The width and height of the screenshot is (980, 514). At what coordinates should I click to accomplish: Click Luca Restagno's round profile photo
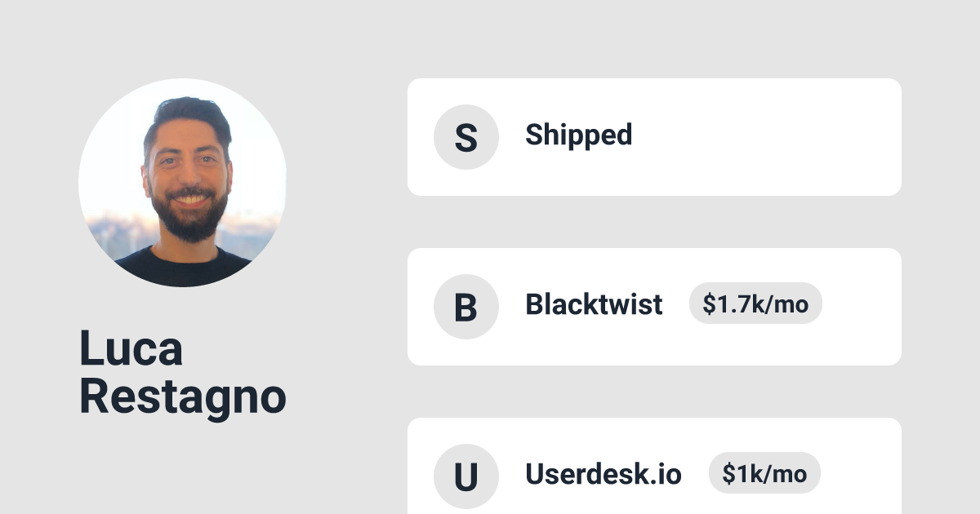182,182
